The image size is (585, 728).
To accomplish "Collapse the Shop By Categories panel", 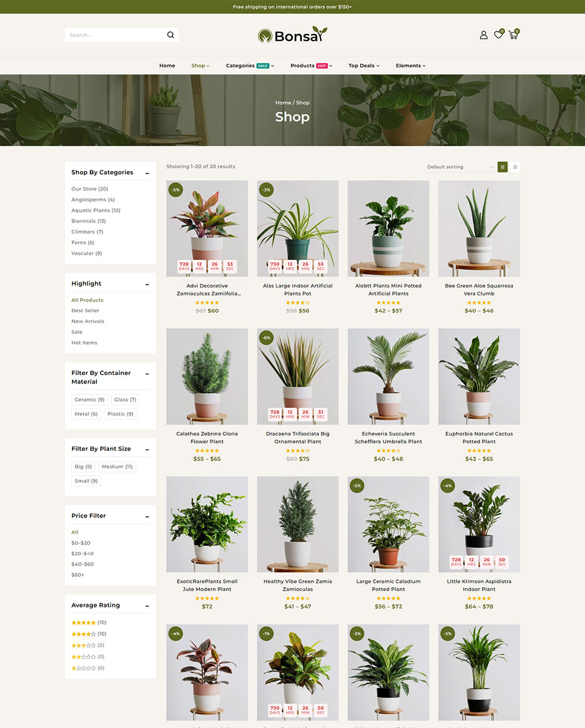I will coord(147,174).
